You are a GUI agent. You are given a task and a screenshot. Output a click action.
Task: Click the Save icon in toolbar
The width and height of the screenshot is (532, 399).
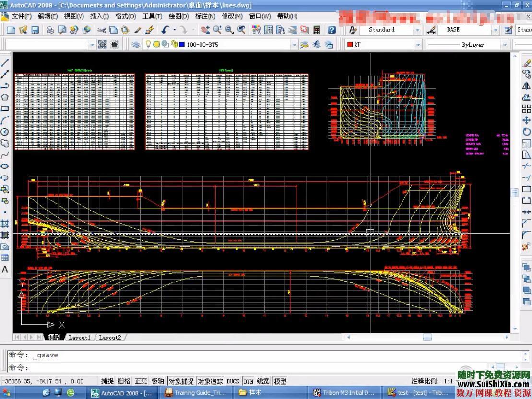click(x=35, y=30)
